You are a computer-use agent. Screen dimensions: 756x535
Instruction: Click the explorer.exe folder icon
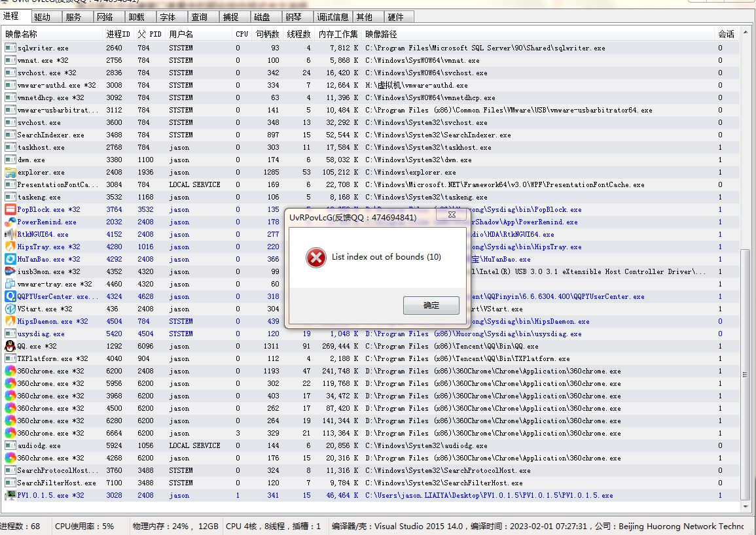10,172
